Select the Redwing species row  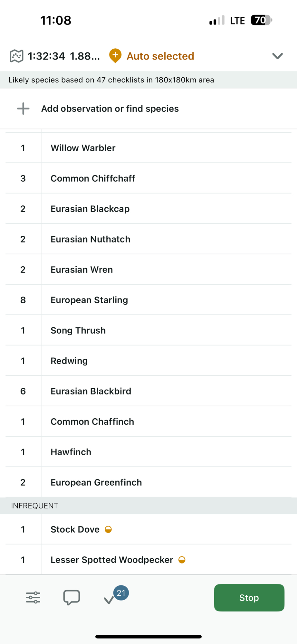coord(69,361)
